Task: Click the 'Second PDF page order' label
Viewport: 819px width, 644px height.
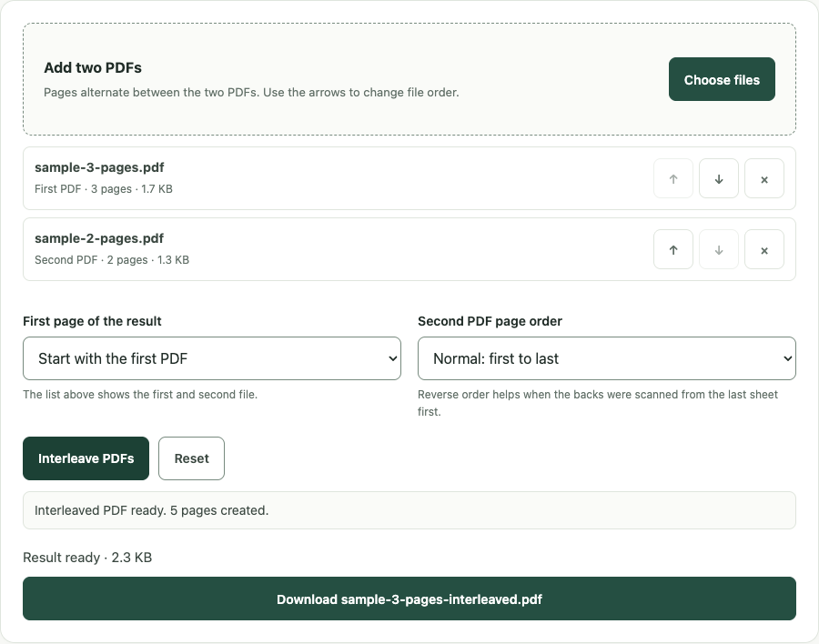Action: [x=490, y=321]
